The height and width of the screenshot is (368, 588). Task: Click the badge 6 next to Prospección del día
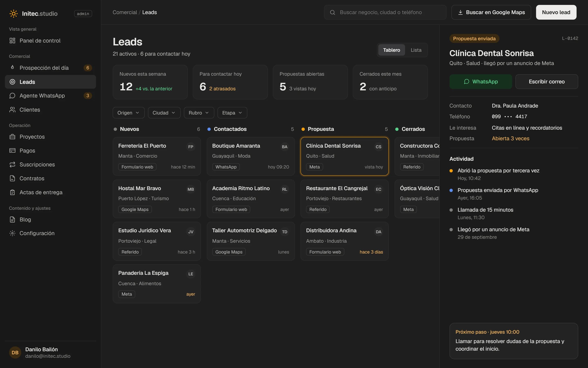coord(88,68)
